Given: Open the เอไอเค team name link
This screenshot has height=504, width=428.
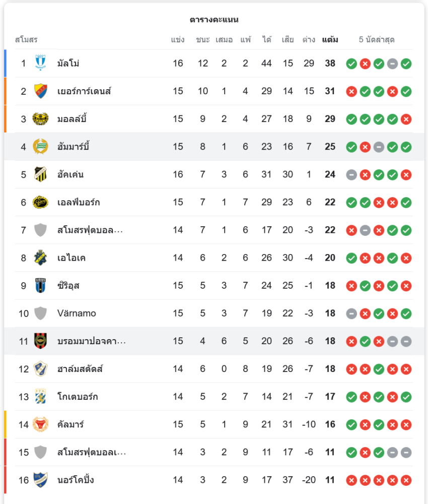Looking at the screenshot, I should coord(72,258).
